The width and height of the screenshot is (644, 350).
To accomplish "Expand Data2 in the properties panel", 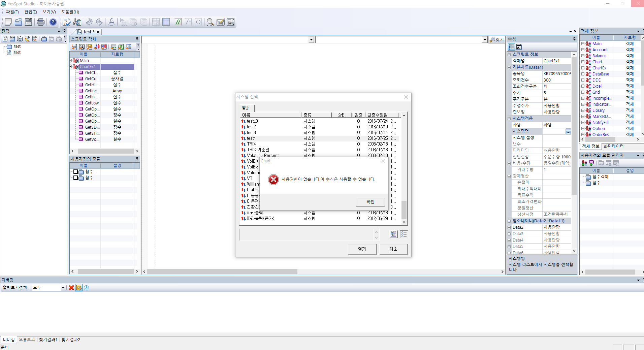I will 509,227.
